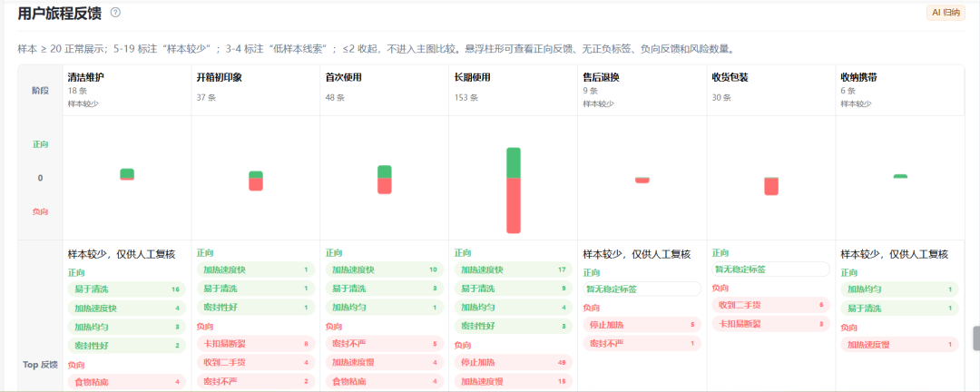Click 易于清洗 tag under 收纳携带

(x=899, y=309)
